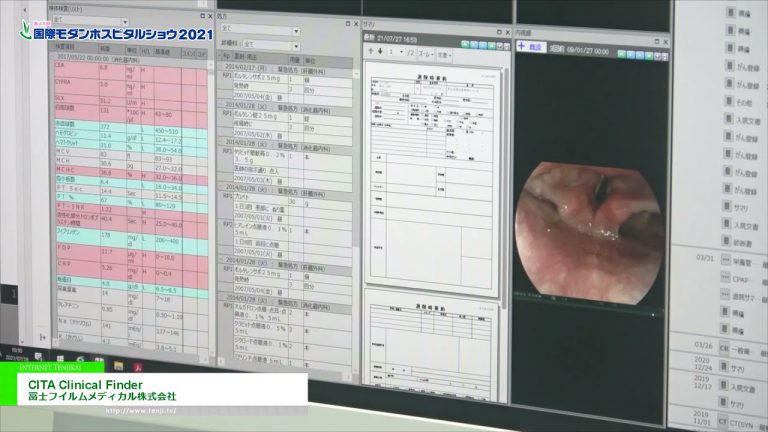Open File Explorer folder icon on taskbar
The width and height of the screenshot is (768, 432).
click(119, 365)
